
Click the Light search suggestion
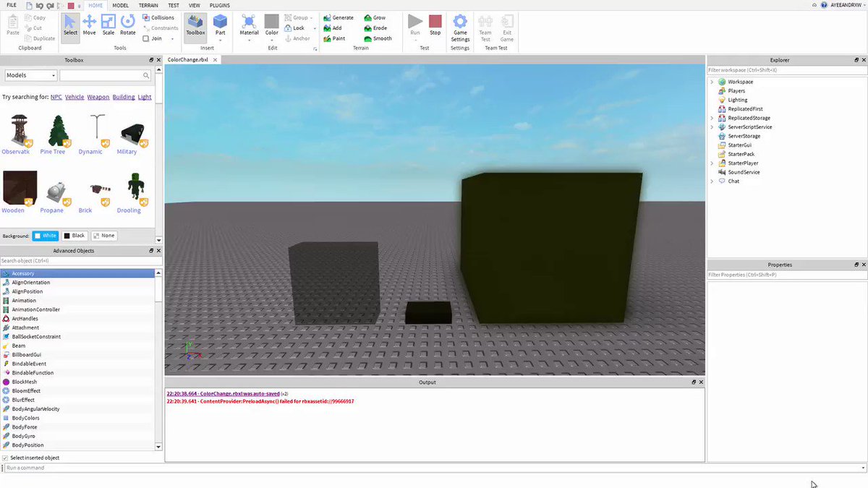(x=145, y=97)
